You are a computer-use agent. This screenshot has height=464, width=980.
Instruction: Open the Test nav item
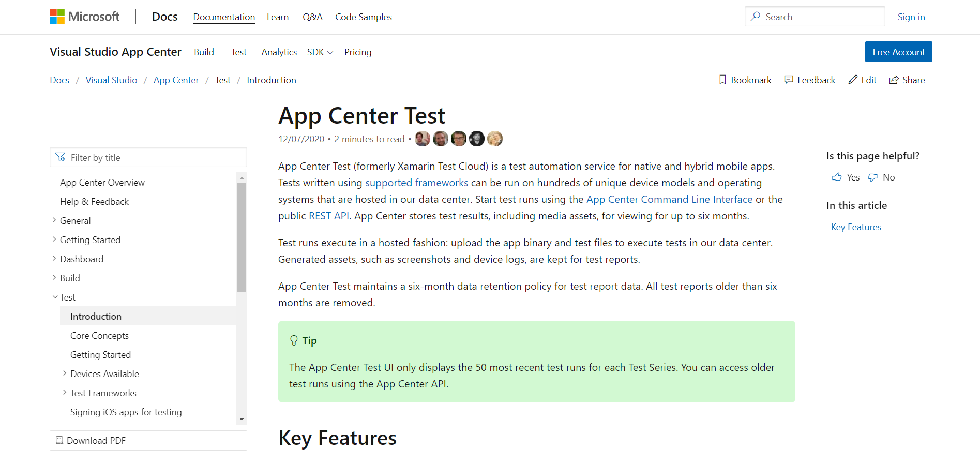point(239,52)
